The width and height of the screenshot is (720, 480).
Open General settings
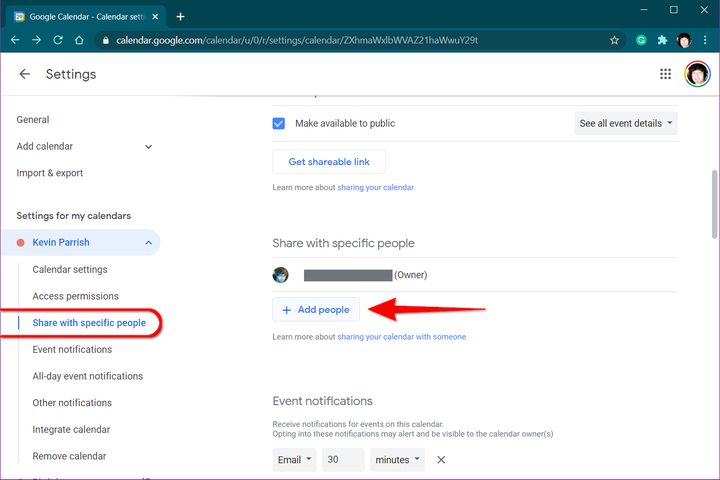(33, 120)
